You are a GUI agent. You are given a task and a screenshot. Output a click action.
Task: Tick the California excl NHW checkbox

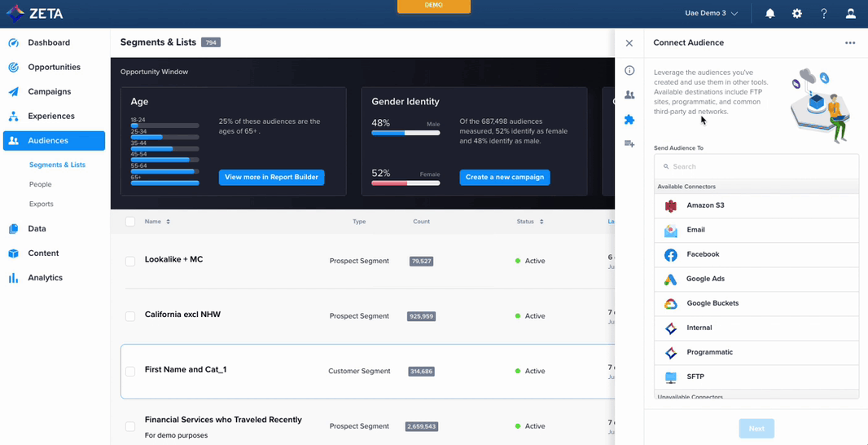click(130, 316)
